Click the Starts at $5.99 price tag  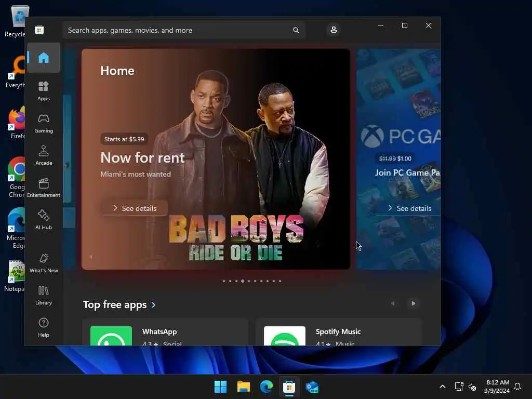coord(124,139)
